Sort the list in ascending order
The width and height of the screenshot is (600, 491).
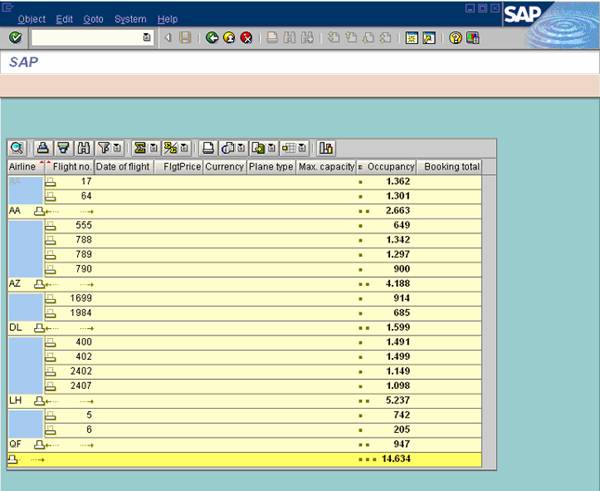click(42, 148)
